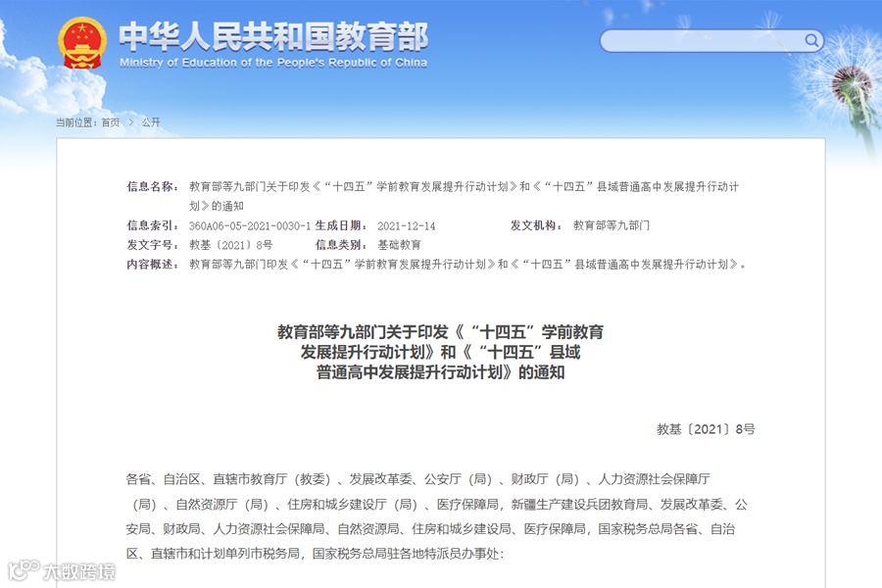Click the 信息索引 label
The image size is (882, 588).
153,225
